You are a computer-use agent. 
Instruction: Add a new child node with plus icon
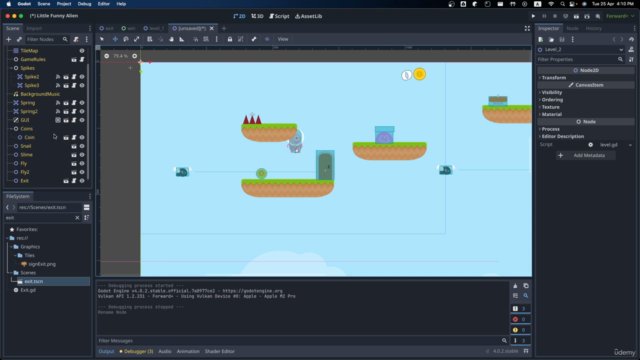click(x=9, y=39)
